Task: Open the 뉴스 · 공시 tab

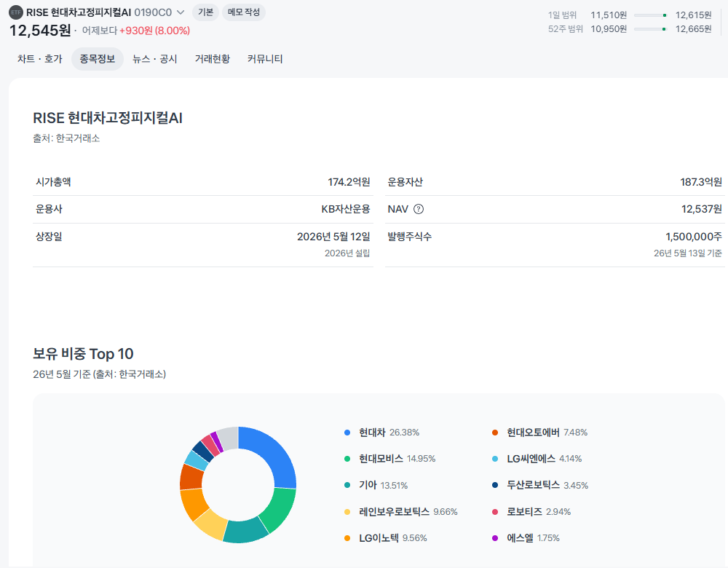Action: click(x=155, y=59)
